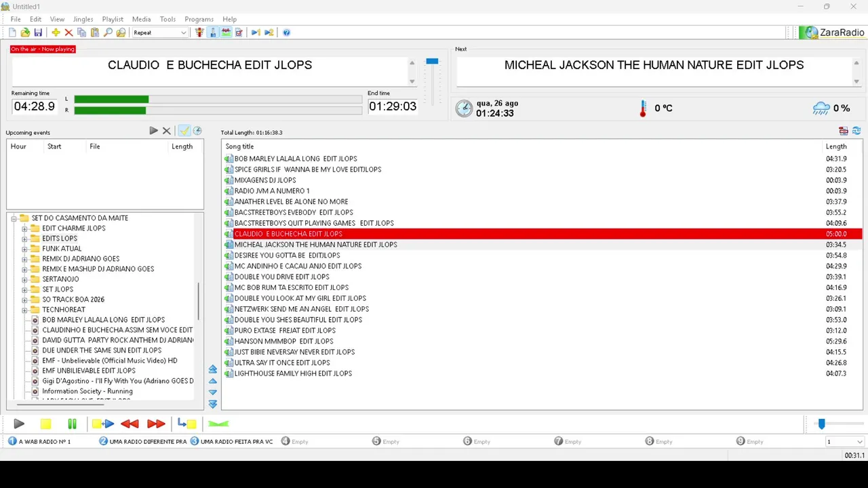
Task: Open the event scheduler clock icon
Action: [197, 131]
